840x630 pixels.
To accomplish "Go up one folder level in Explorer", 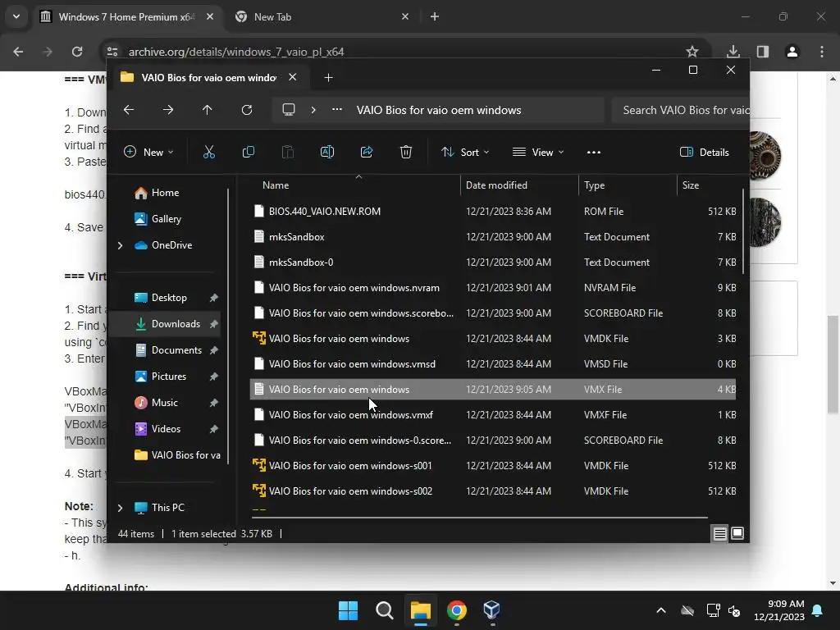I will (x=208, y=110).
